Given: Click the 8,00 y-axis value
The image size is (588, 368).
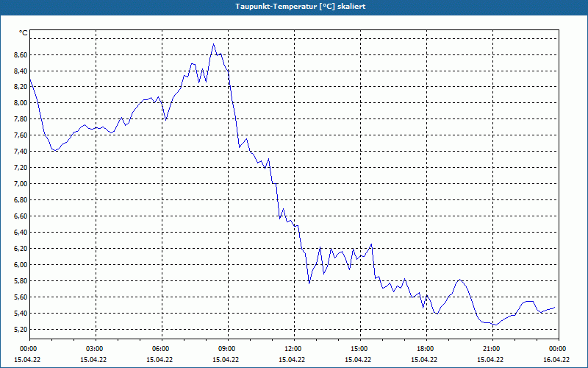Looking at the screenshot, I should pos(21,103).
